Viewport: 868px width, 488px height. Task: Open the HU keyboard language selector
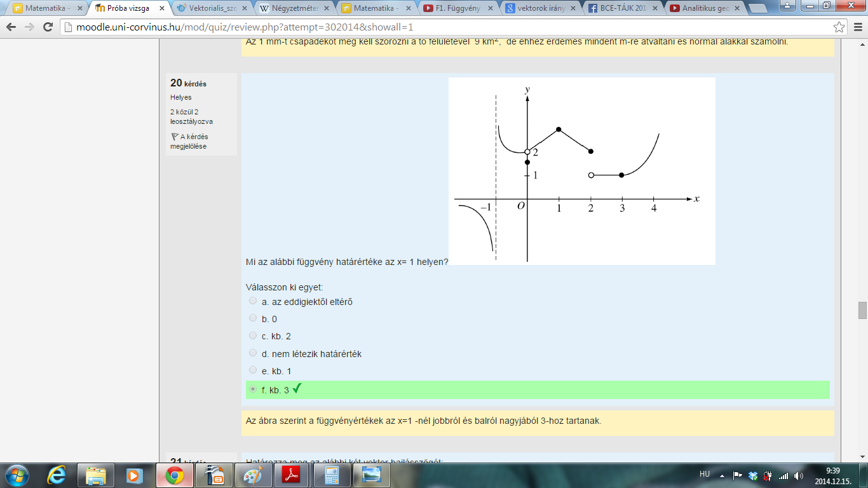coord(704,474)
